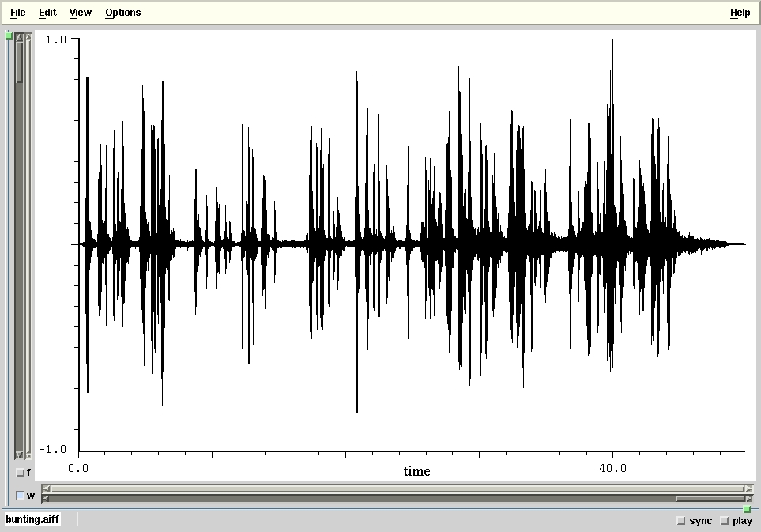Open the View menu
Viewport: 761px width, 532px height.
coord(80,13)
